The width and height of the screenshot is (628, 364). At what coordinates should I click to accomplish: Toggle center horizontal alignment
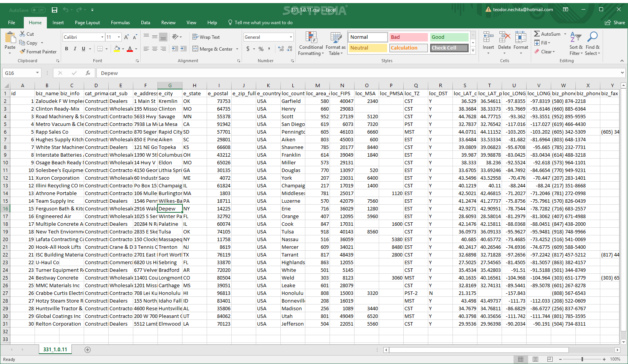[154, 49]
